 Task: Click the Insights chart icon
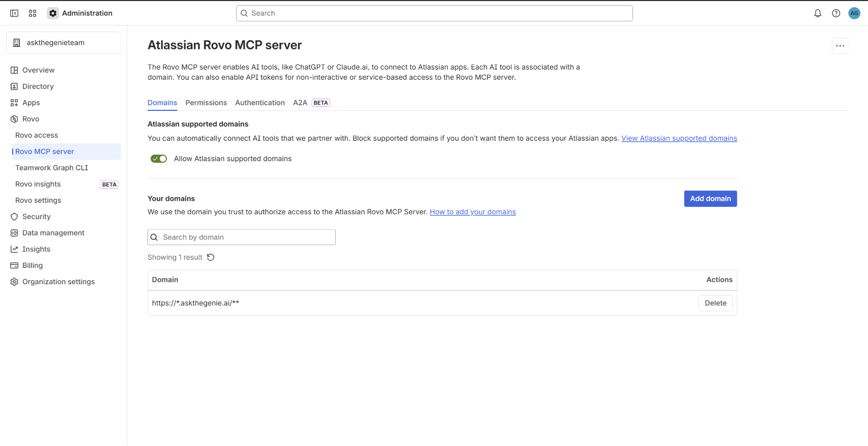click(14, 249)
